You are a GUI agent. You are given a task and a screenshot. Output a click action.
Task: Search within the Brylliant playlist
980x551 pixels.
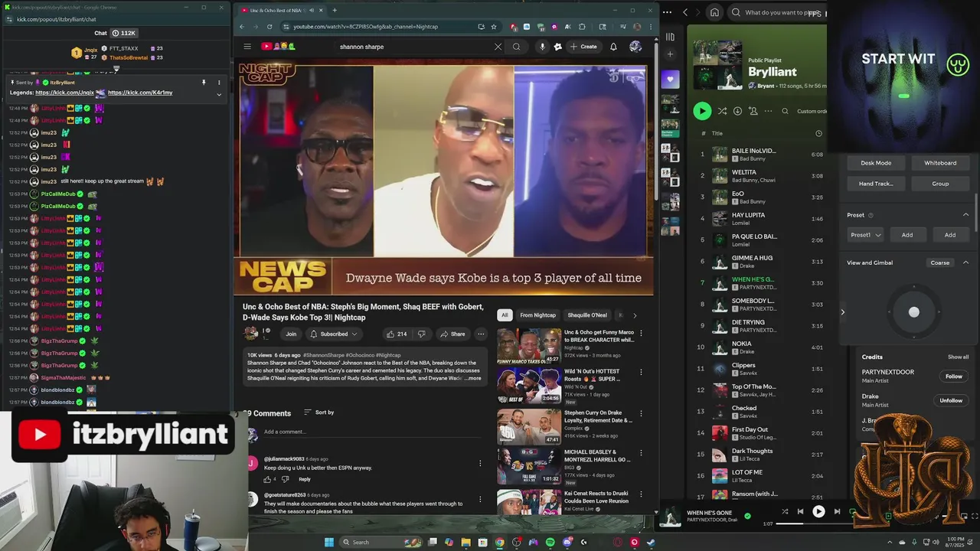(785, 111)
